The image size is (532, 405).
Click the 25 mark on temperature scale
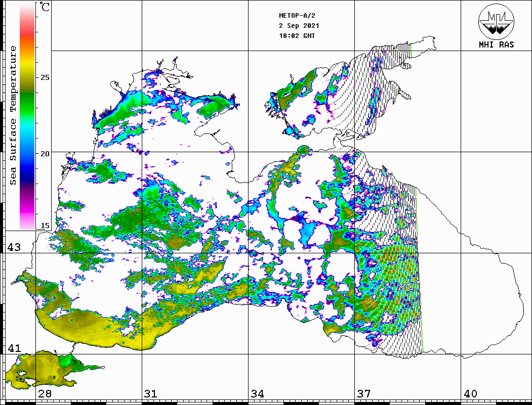45,77
